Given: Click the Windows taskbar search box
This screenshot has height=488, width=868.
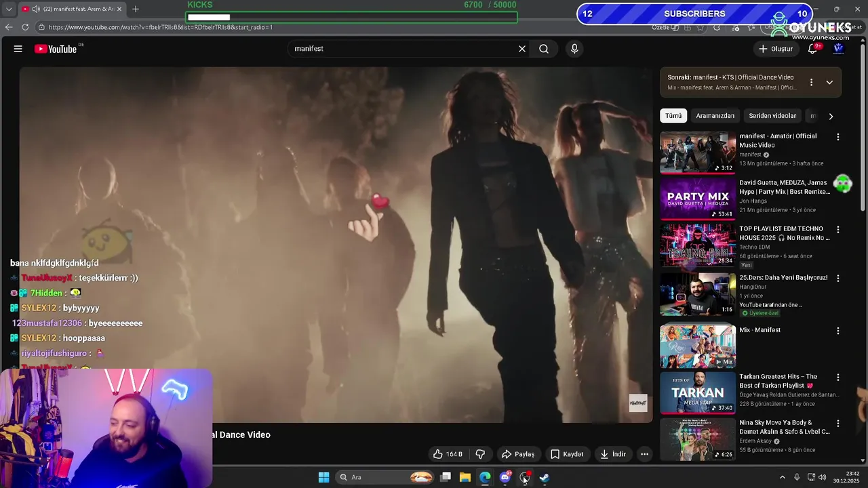Looking at the screenshot, I should pos(385,477).
